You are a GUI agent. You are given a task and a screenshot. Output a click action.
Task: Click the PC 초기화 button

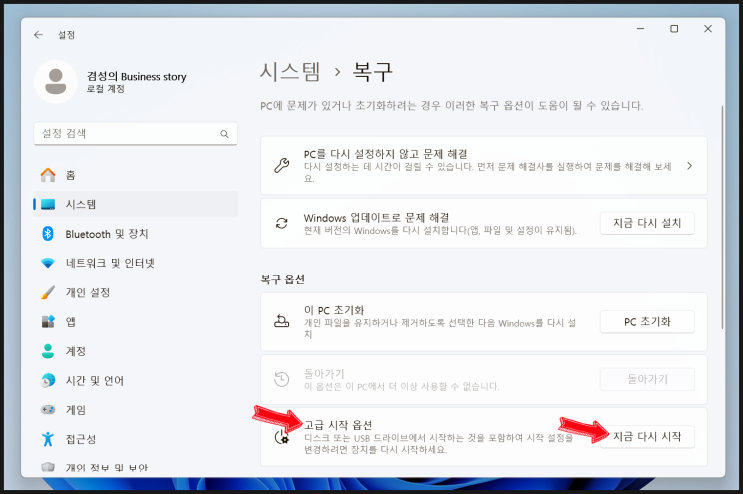(647, 322)
